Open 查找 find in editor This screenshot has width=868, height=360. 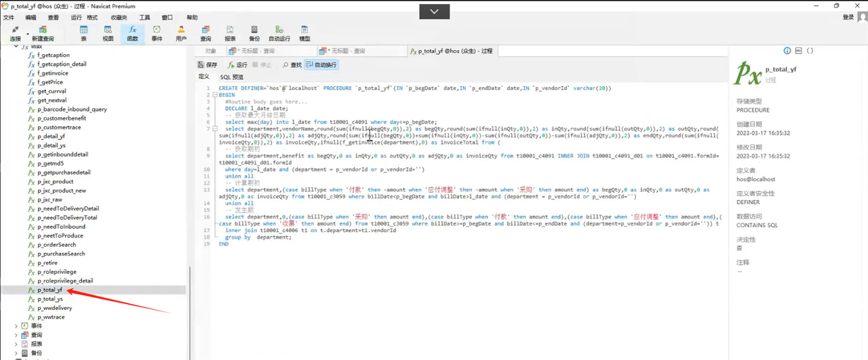coord(292,64)
